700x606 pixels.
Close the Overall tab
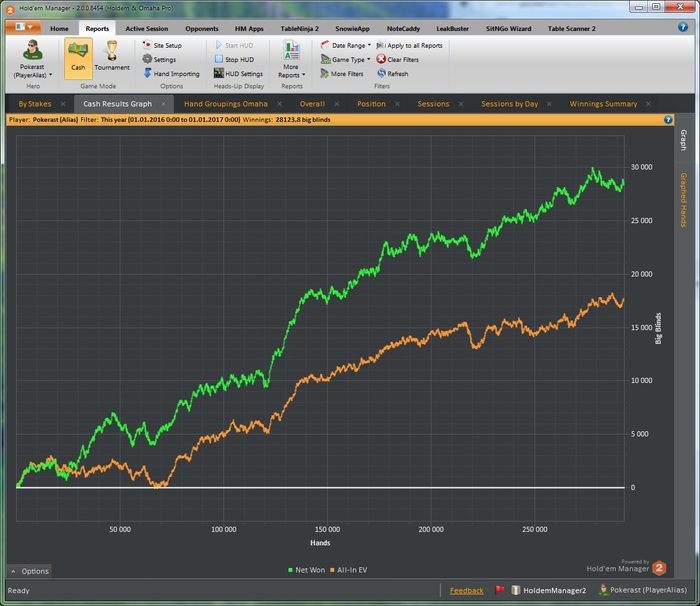(337, 104)
